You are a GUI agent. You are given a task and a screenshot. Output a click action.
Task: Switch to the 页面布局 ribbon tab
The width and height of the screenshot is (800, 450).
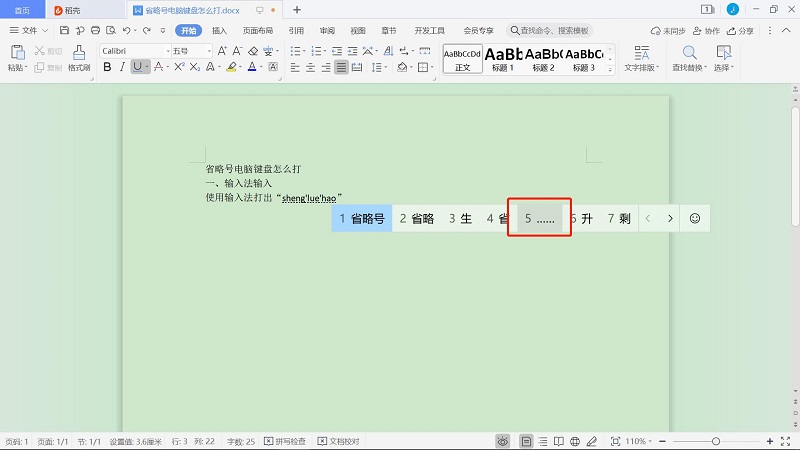click(257, 31)
